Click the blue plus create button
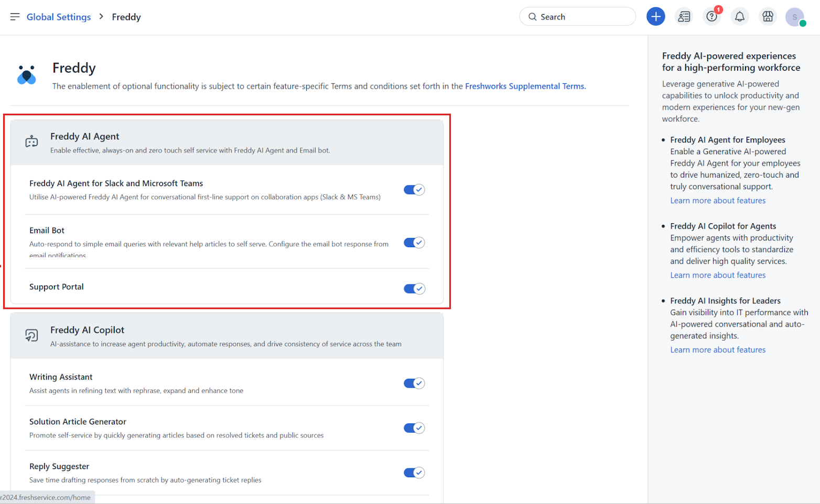The image size is (820, 504). 655,17
